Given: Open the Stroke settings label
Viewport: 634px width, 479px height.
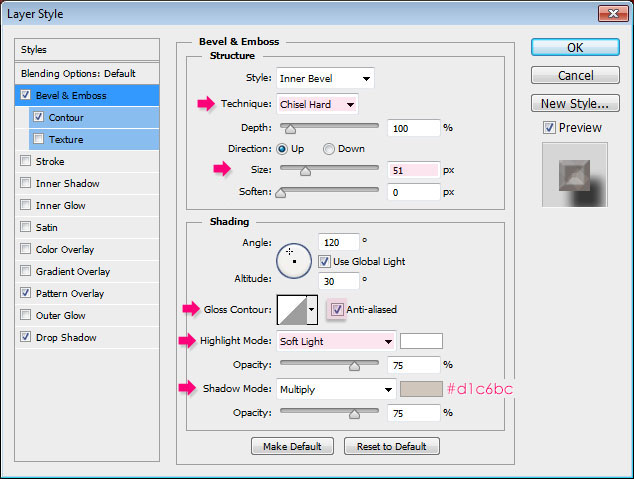Looking at the screenshot, I should pos(50,161).
